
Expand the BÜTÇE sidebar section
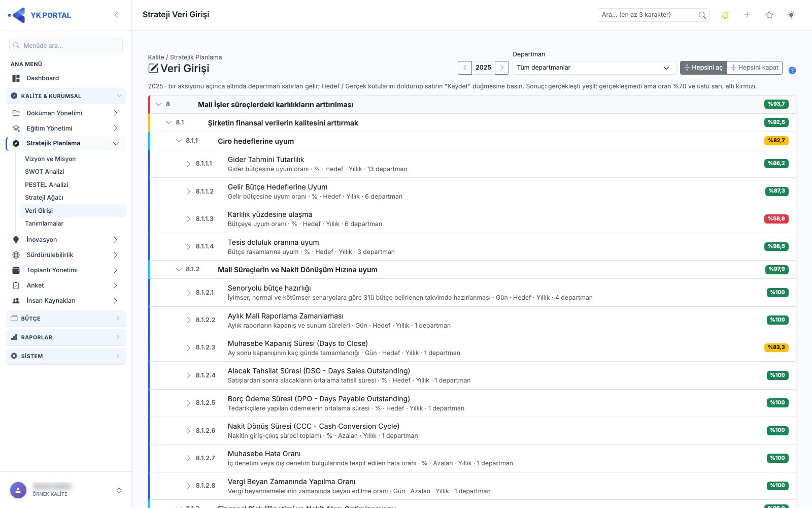(x=66, y=319)
